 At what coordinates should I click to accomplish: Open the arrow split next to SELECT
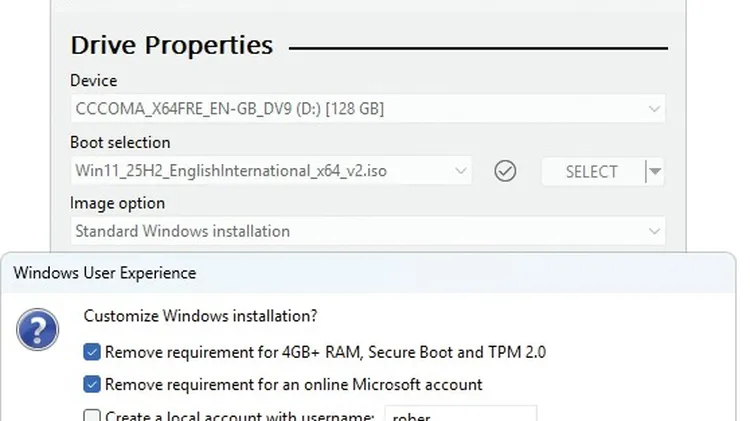(x=654, y=172)
